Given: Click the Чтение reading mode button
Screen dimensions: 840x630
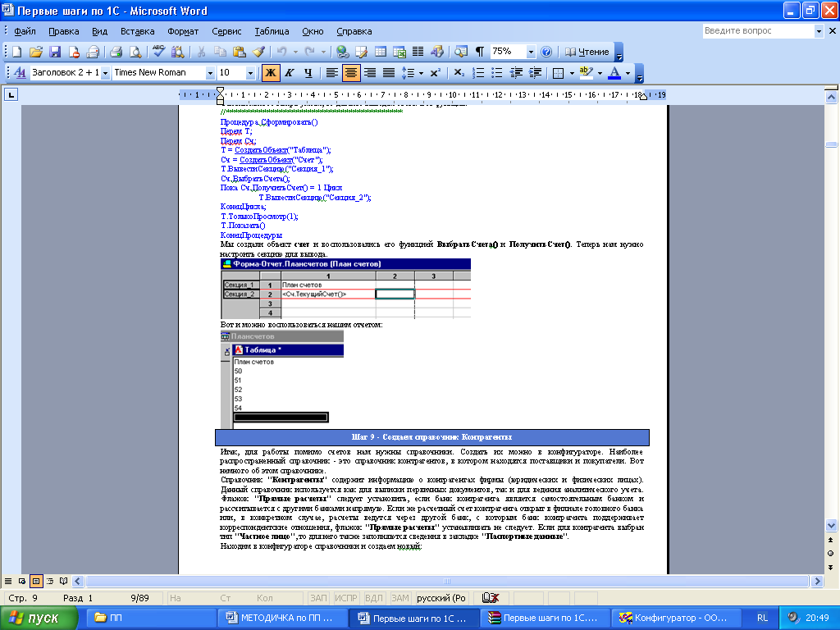Looking at the screenshot, I should point(587,52).
